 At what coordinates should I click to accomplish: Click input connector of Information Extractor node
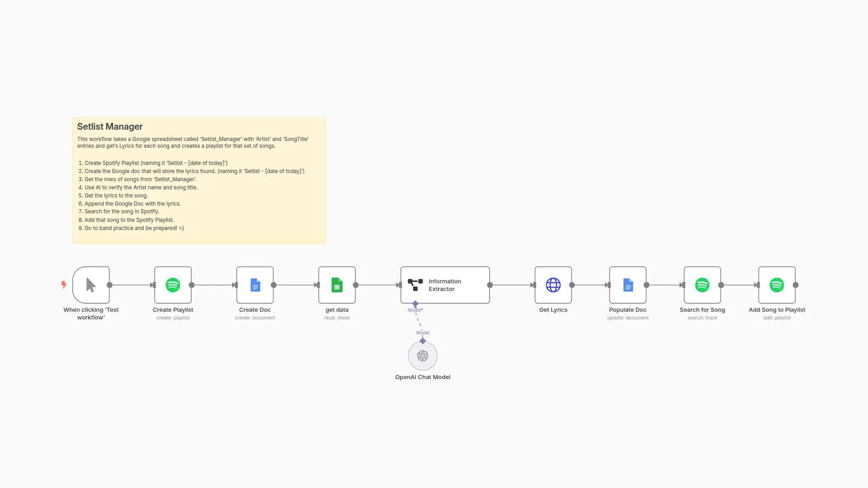400,285
